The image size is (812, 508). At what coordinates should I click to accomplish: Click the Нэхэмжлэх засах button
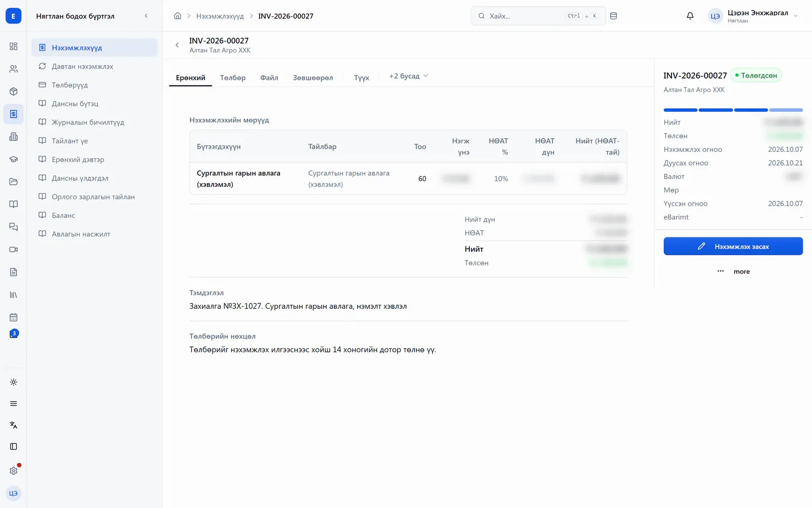(x=733, y=246)
